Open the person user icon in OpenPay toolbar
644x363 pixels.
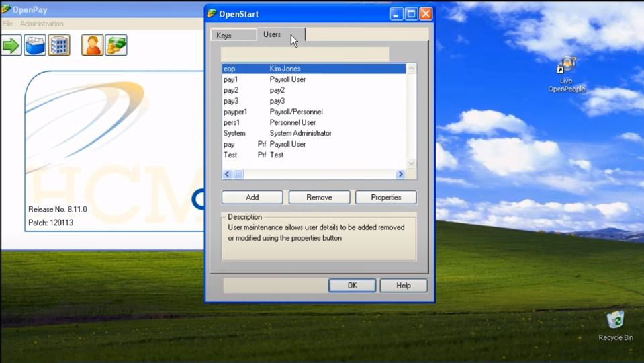(93, 45)
